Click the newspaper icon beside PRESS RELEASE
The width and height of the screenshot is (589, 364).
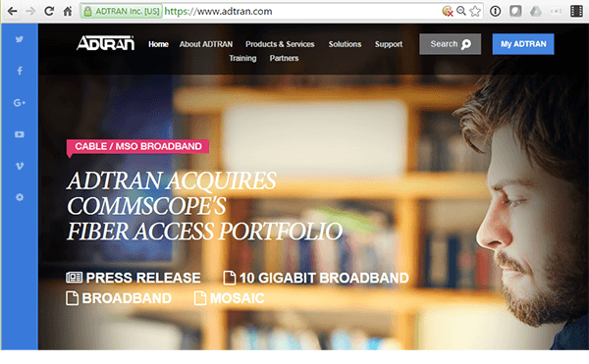74,278
